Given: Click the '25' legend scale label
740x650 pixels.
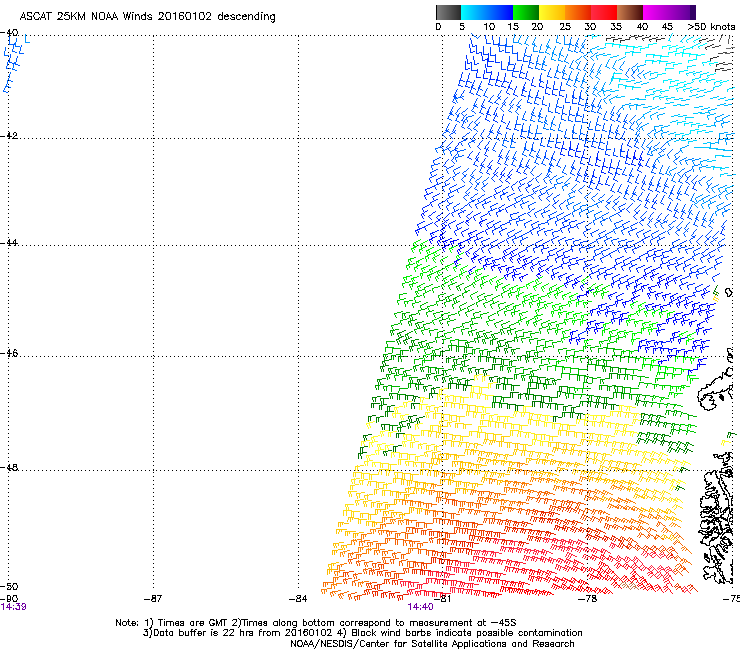Looking at the screenshot, I should tap(565, 27).
